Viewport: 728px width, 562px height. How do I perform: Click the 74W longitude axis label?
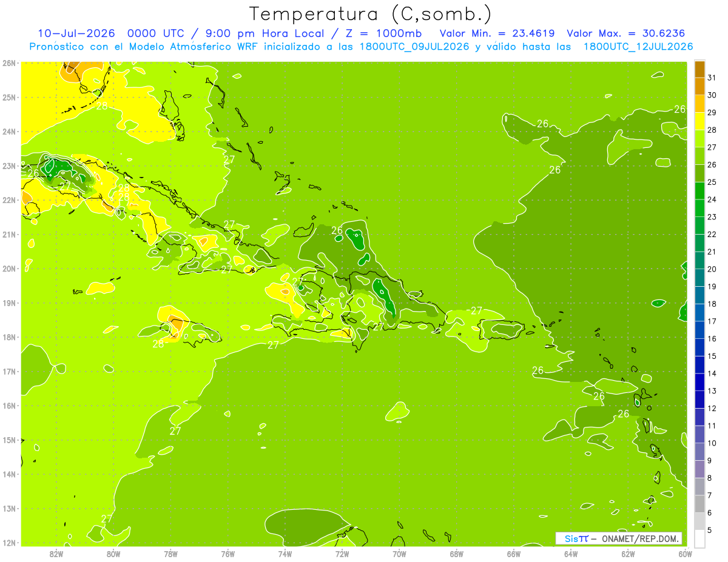pos(285,554)
